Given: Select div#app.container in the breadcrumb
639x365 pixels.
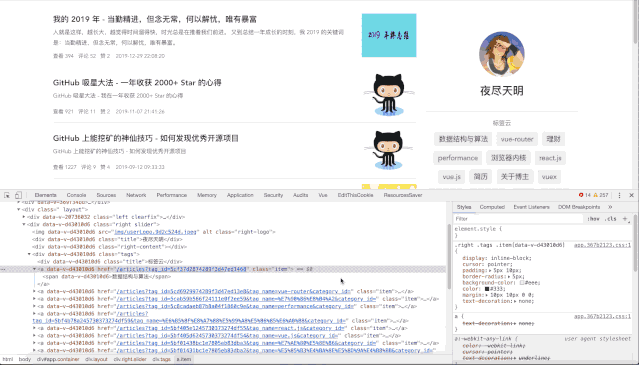Looking at the screenshot, I should [58, 359].
